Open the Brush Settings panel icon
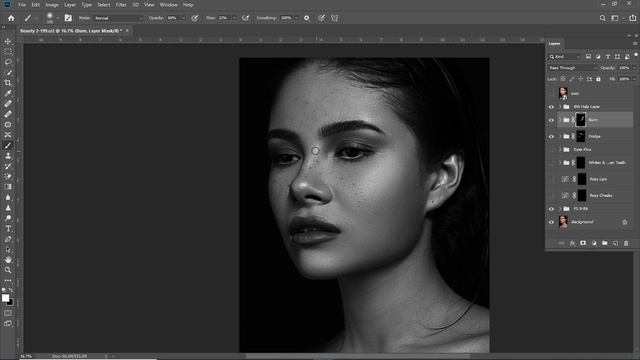 coord(68,18)
